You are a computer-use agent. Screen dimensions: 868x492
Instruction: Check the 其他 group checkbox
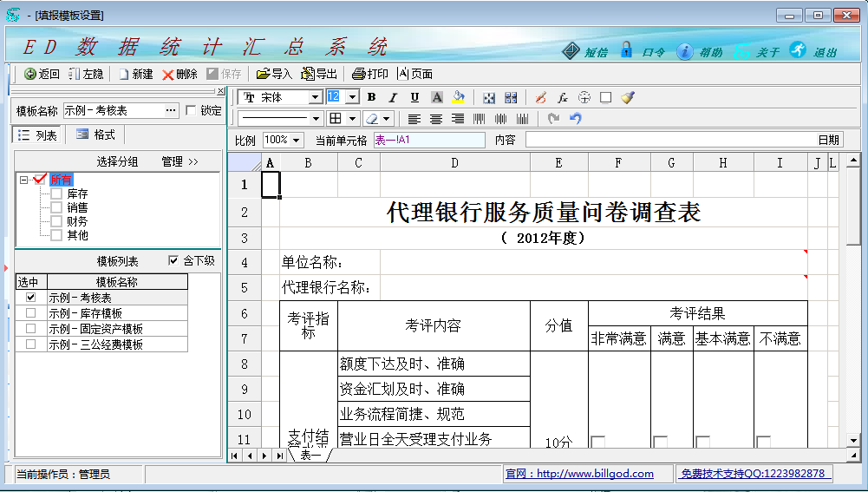[56, 235]
